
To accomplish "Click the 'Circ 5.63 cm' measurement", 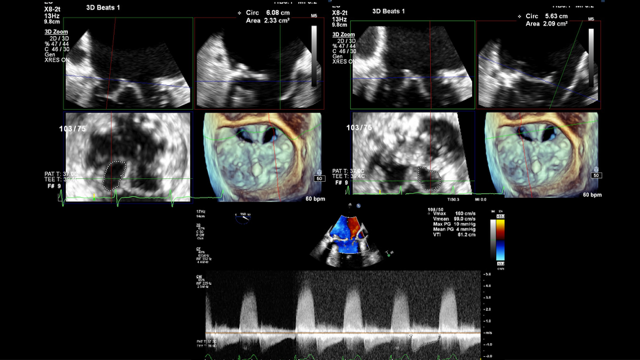I will [547, 16].
